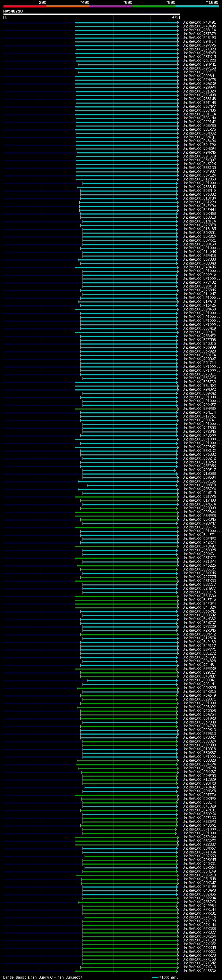Click the purple ~60% identity legend segment

[111, 6]
